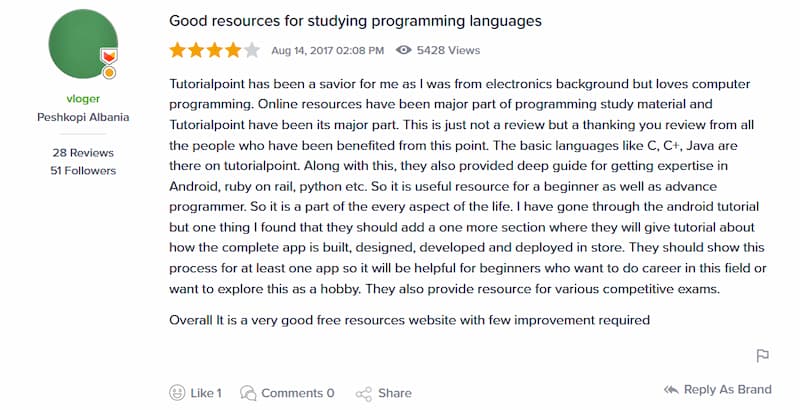
Task: Open the vloger username profile link
Action: click(x=83, y=98)
